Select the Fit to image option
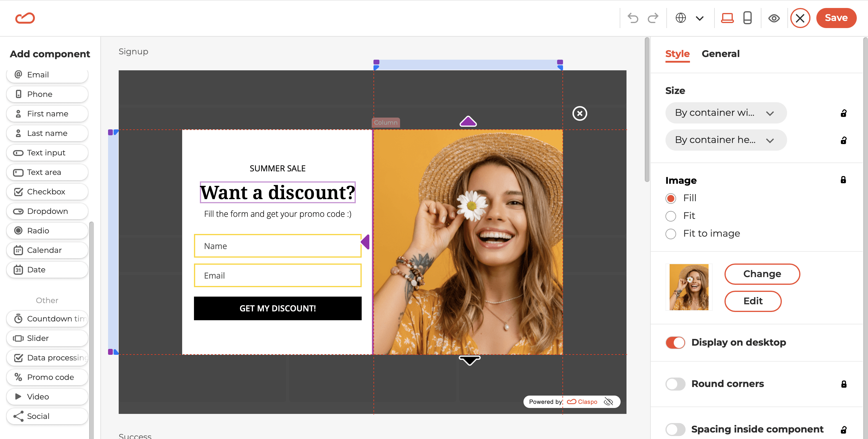The image size is (868, 439). (x=671, y=233)
